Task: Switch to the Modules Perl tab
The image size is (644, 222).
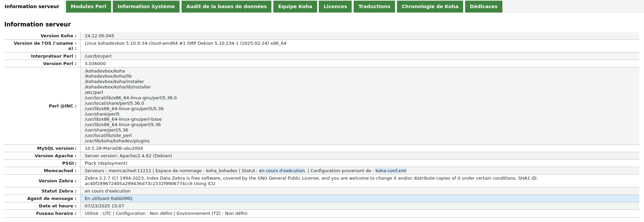Action: click(x=88, y=6)
